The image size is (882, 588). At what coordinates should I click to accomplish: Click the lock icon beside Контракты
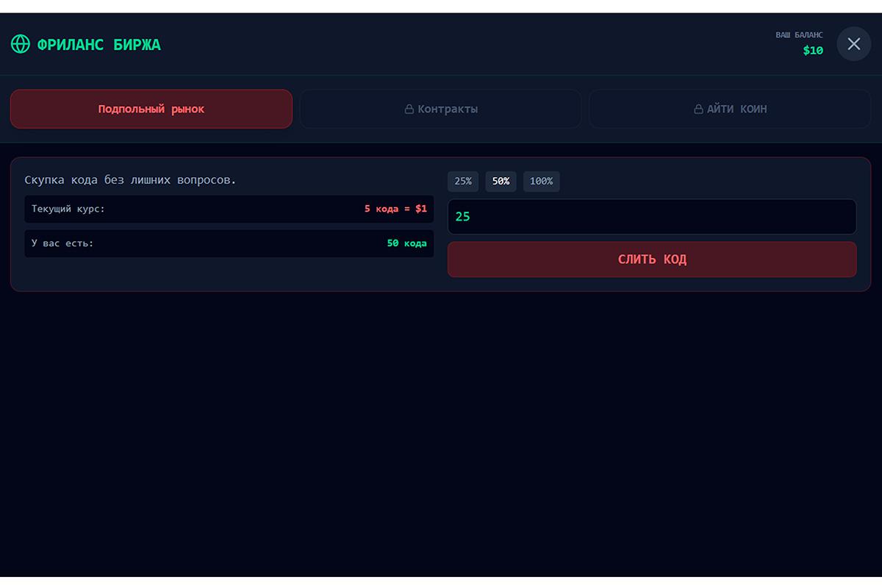point(409,110)
